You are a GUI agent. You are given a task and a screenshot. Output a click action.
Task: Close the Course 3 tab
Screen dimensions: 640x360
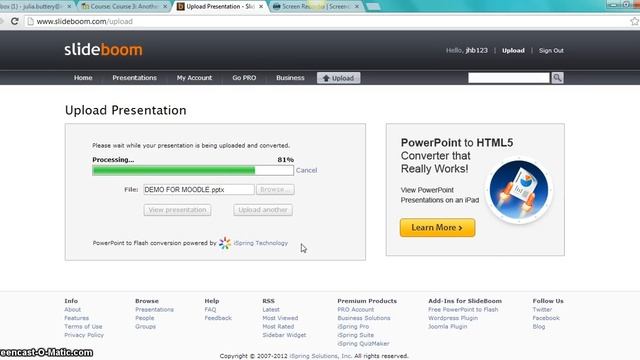click(x=165, y=7)
